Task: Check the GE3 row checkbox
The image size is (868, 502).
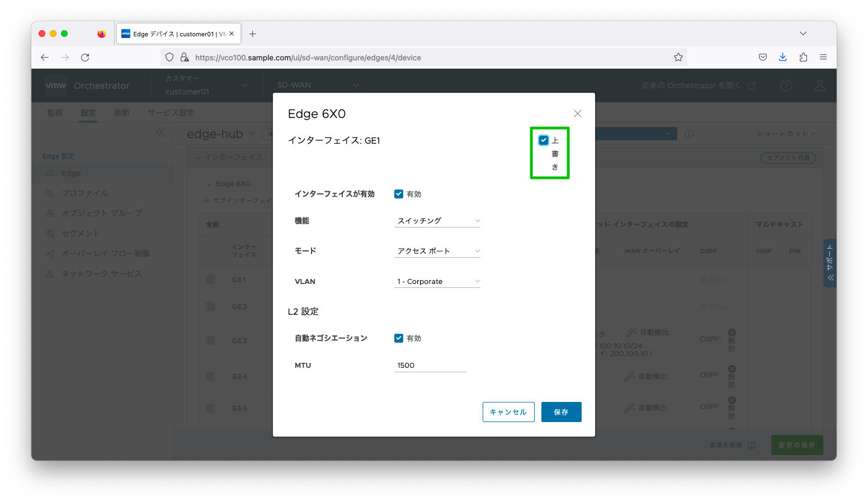Action: point(210,340)
